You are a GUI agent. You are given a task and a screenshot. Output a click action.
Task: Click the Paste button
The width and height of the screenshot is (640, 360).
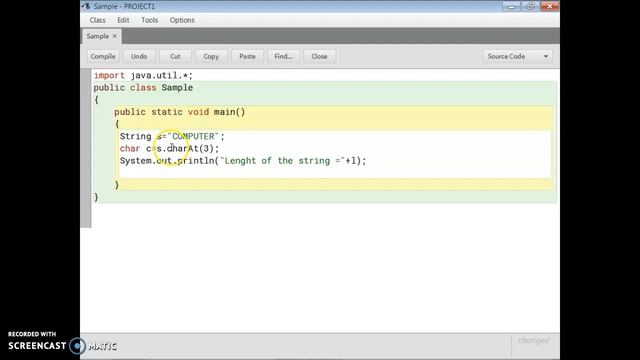247,56
